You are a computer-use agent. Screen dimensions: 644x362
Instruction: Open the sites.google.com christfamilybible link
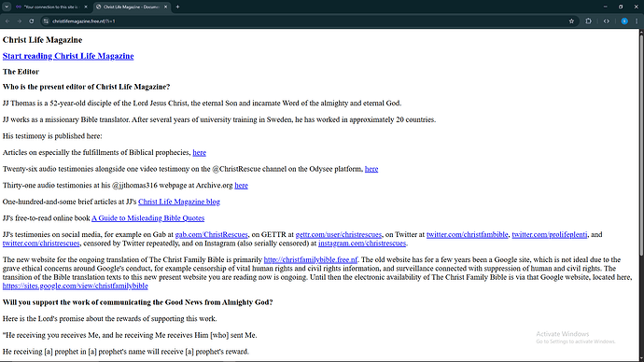coord(76,285)
